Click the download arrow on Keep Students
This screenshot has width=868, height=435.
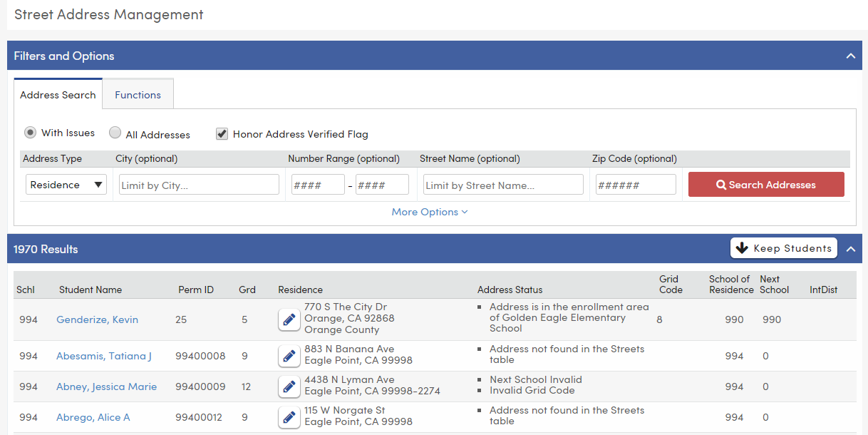tap(743, 248)
